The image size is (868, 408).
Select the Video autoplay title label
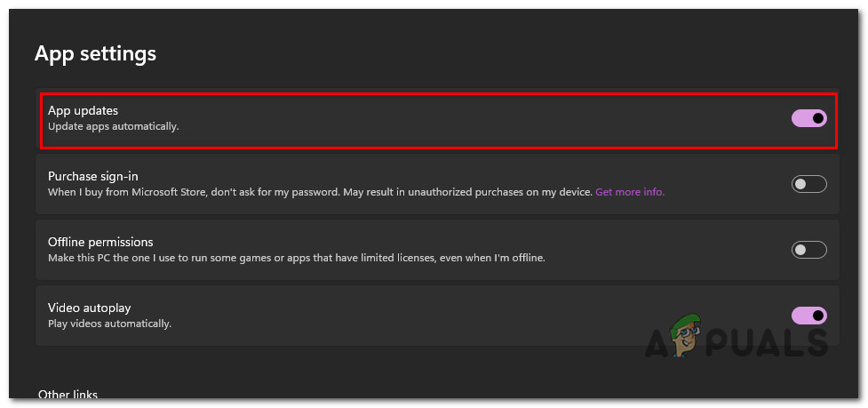(x=89, y=308)
